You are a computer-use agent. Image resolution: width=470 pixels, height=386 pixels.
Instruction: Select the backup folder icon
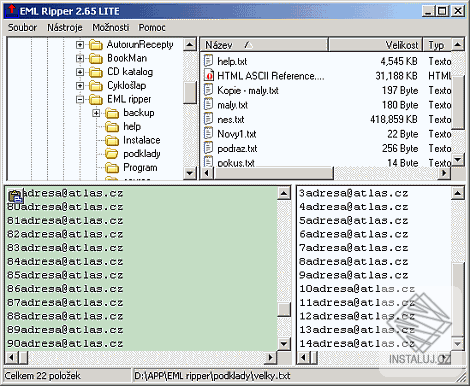click(x=112, y=113)
